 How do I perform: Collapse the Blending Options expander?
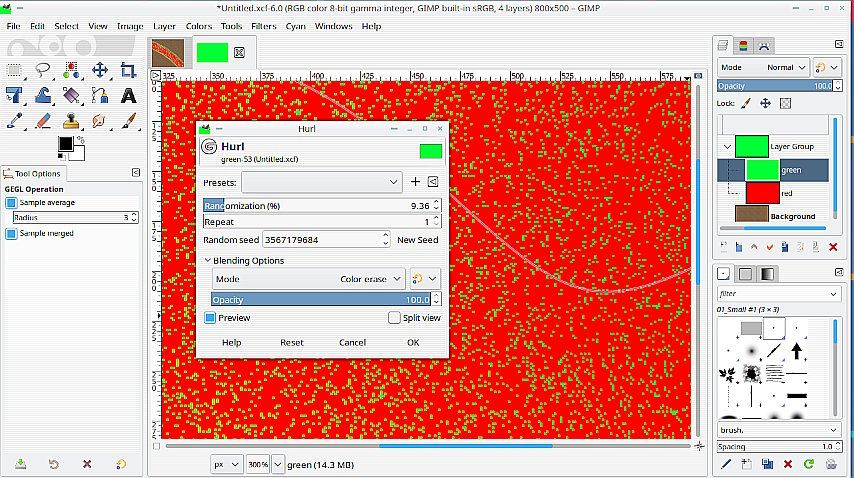(x=208, y=261)
